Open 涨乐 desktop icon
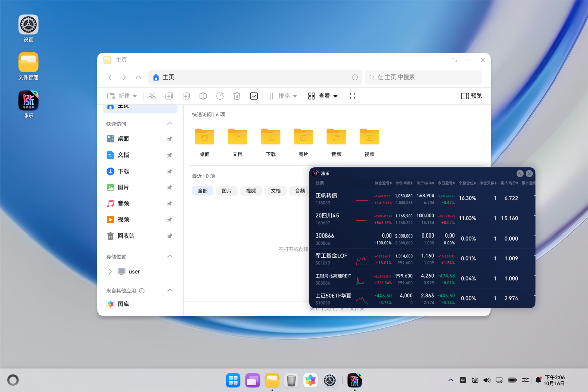Viewport: 588px width, 392px height. 28,104
